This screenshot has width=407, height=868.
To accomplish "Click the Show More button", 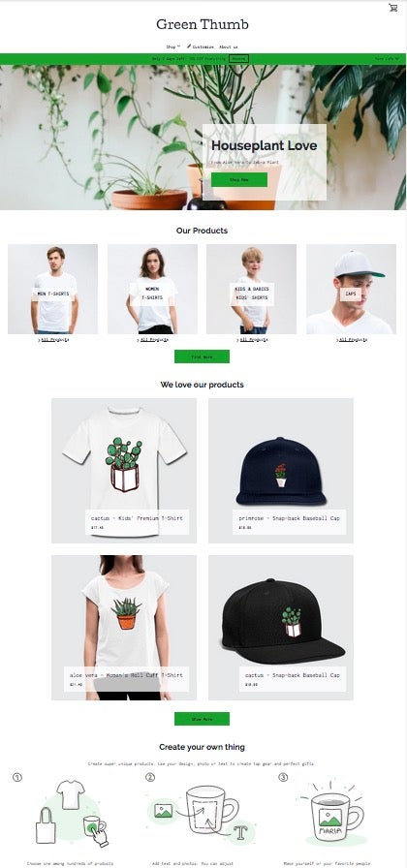I will (x=202, y=719).
